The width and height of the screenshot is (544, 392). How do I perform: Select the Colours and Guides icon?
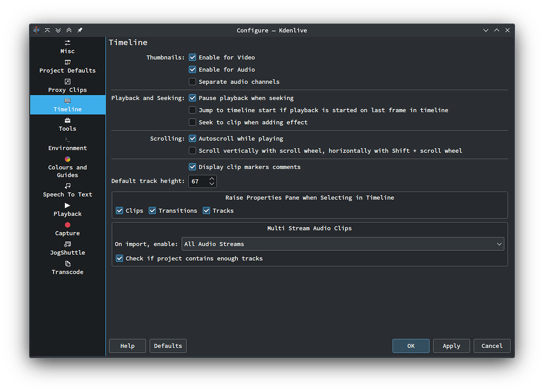tap(67, 159)
